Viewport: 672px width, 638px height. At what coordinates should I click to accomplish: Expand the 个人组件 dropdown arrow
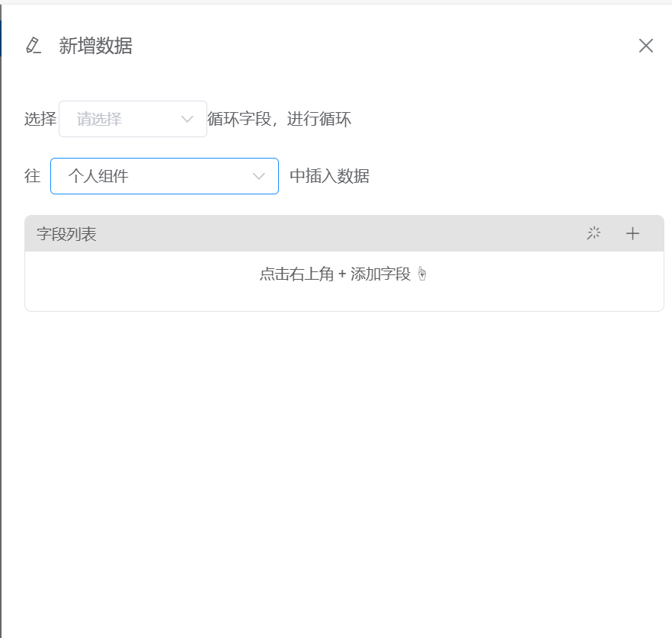[259, 176]
